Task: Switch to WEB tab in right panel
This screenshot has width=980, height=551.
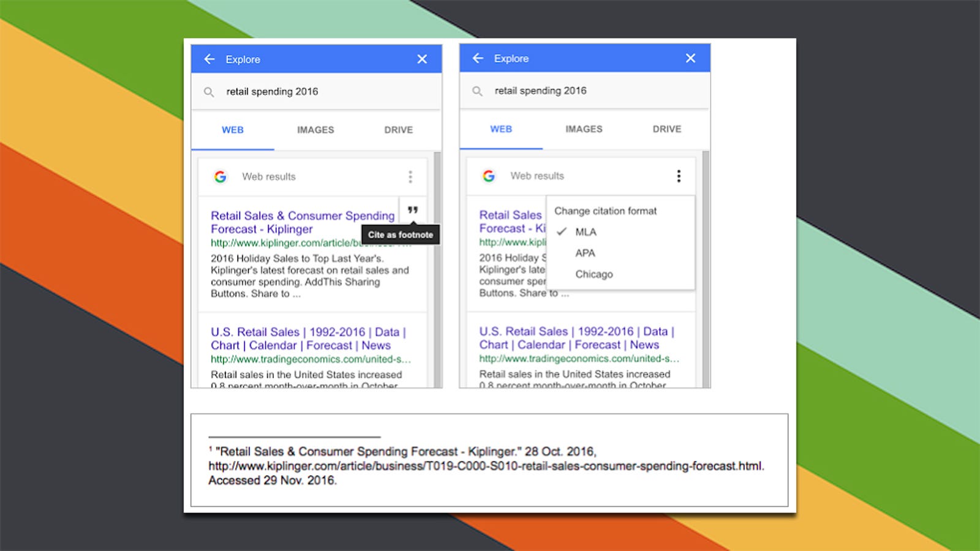Action: click(501, 129)
